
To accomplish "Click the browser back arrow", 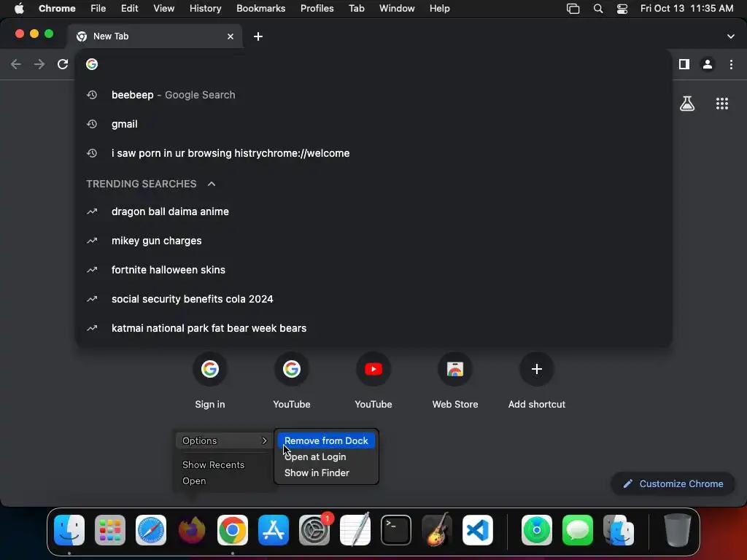I will coord(16,64).
